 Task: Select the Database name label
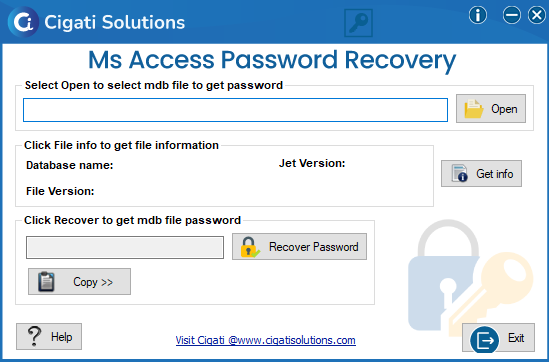point(70,165)
